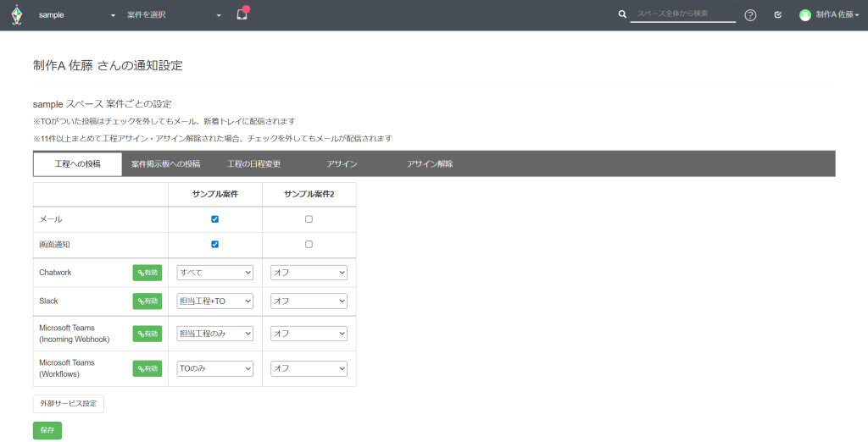Enable screen notification for サンプル案件2
The width and height of the screenshot is (868, 442).
(309, 244)
